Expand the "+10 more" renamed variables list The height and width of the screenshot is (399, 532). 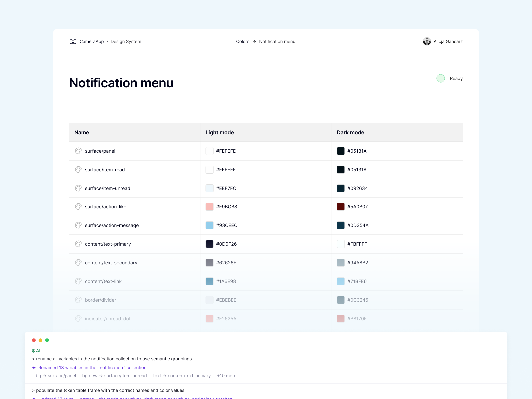(227, 376)
